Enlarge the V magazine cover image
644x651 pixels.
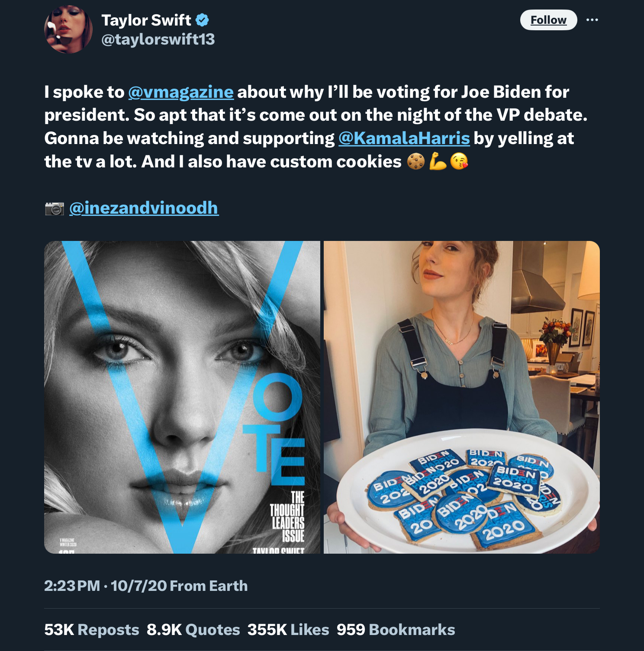(x=182, y=397)
